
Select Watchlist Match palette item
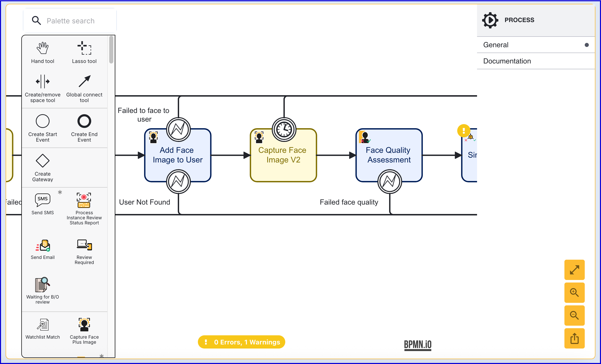pyautogui.click(x=42, y=325)
